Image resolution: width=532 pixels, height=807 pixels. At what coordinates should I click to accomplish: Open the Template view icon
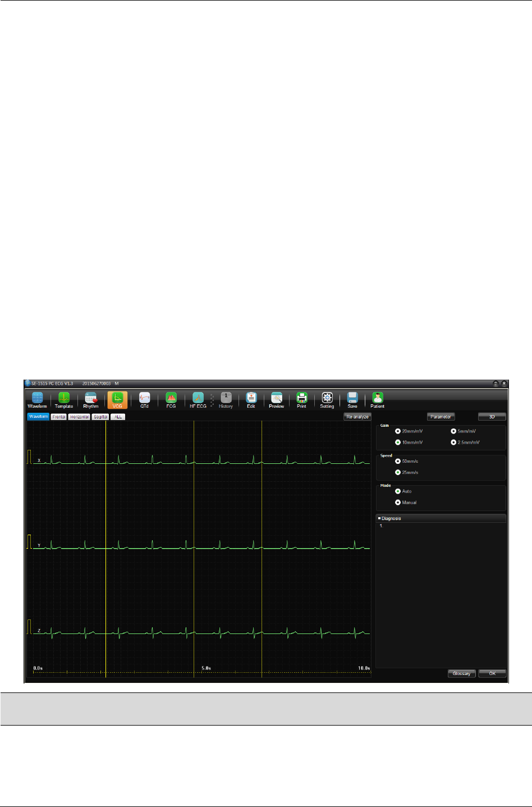click(x=64, y=400)
